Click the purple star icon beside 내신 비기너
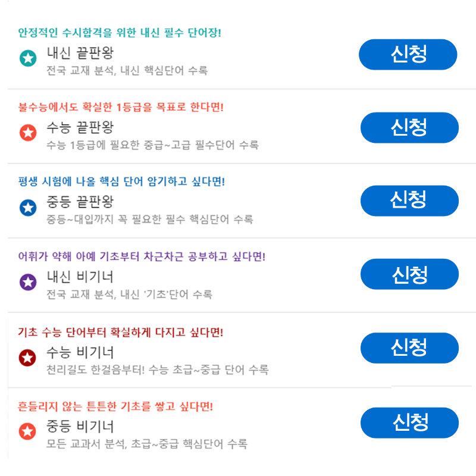The width and height of the screenshot is (476, 476). click(28, 282)
